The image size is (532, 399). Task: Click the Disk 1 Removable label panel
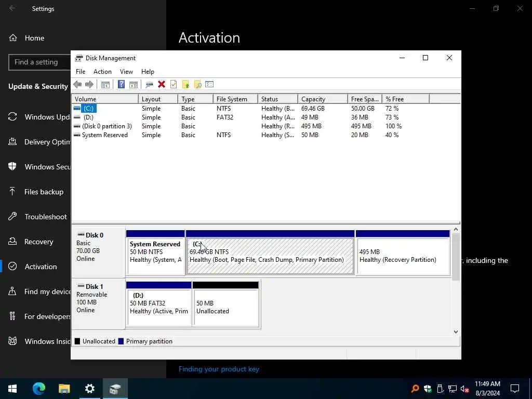pyautogui.click(x=98, y=303)
